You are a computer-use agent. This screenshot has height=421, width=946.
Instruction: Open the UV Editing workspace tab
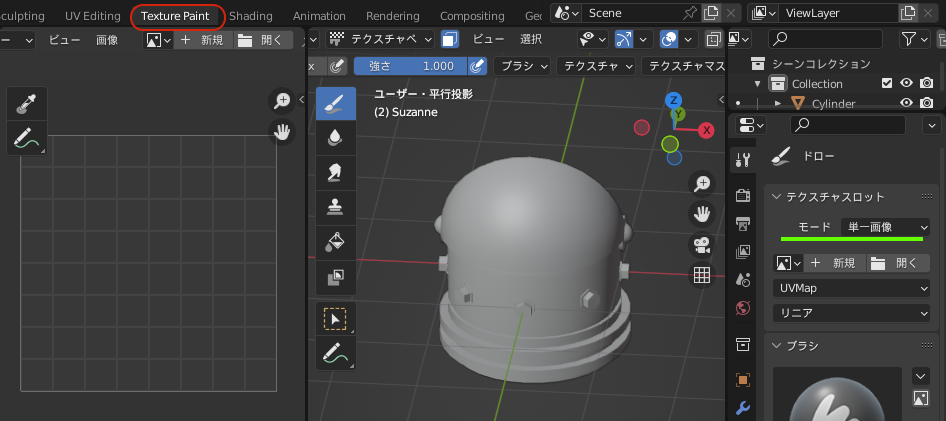pyautogui.click(x=92, y=16)
